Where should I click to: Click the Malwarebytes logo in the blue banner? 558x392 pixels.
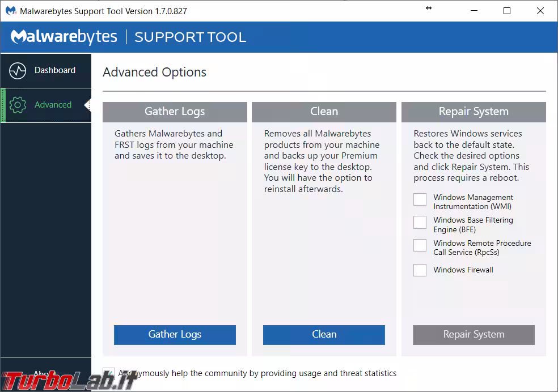[64, 37]
